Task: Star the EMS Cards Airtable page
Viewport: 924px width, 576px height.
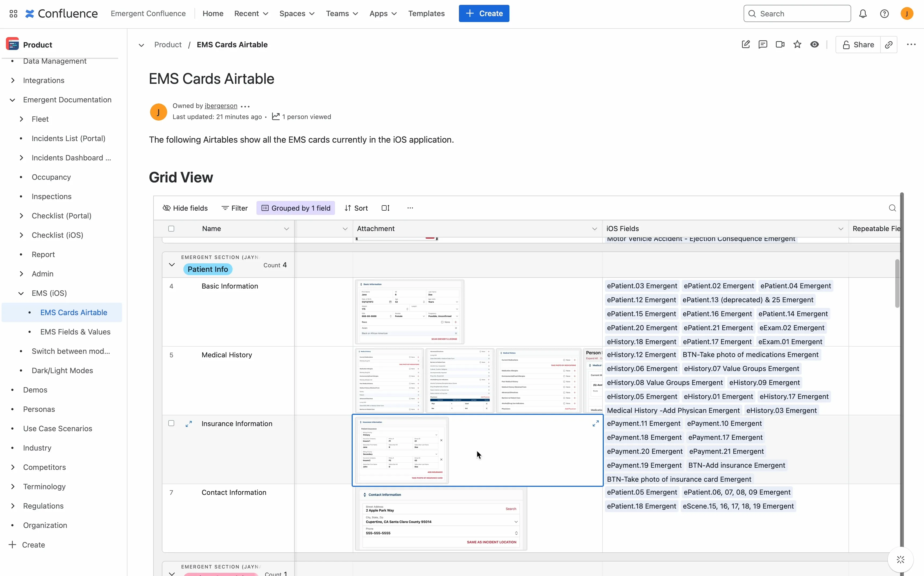Action: point(797,44)
